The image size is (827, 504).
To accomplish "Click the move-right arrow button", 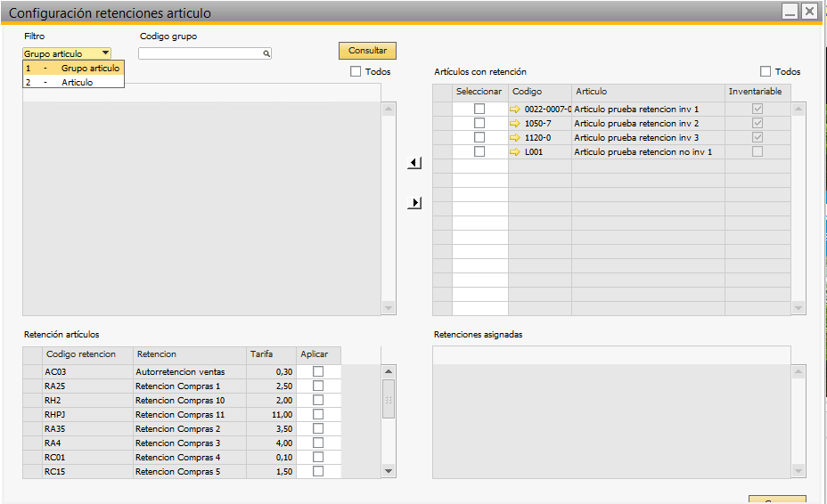I will 414,203.
